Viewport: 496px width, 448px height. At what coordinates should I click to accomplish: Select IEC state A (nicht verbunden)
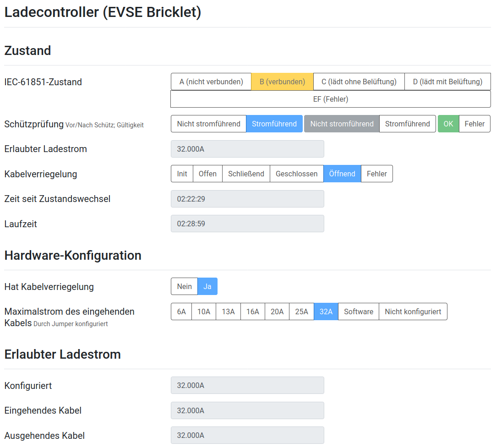[x=211, y=82]
